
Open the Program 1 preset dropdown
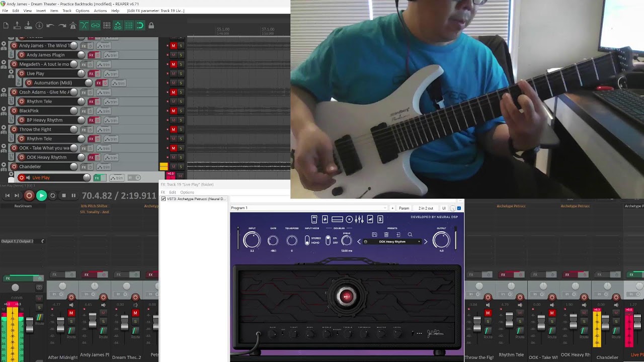pyautogui.click(x=309, y=208)
